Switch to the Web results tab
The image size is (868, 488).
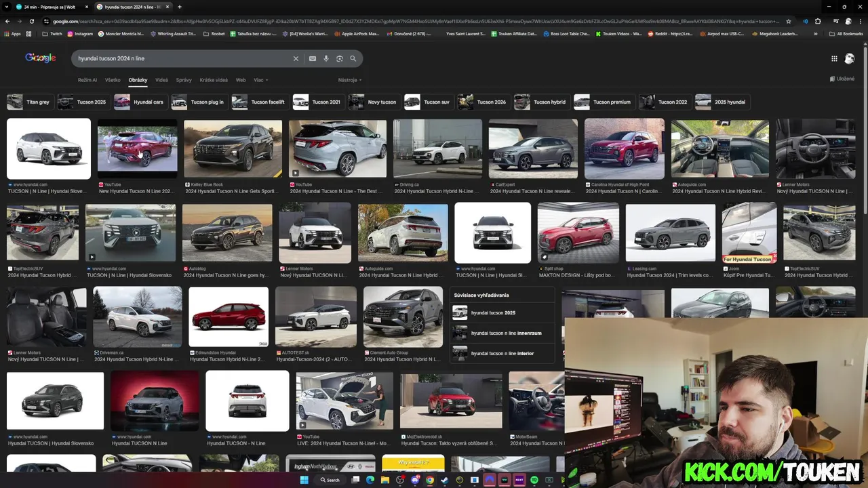point(241,80)
